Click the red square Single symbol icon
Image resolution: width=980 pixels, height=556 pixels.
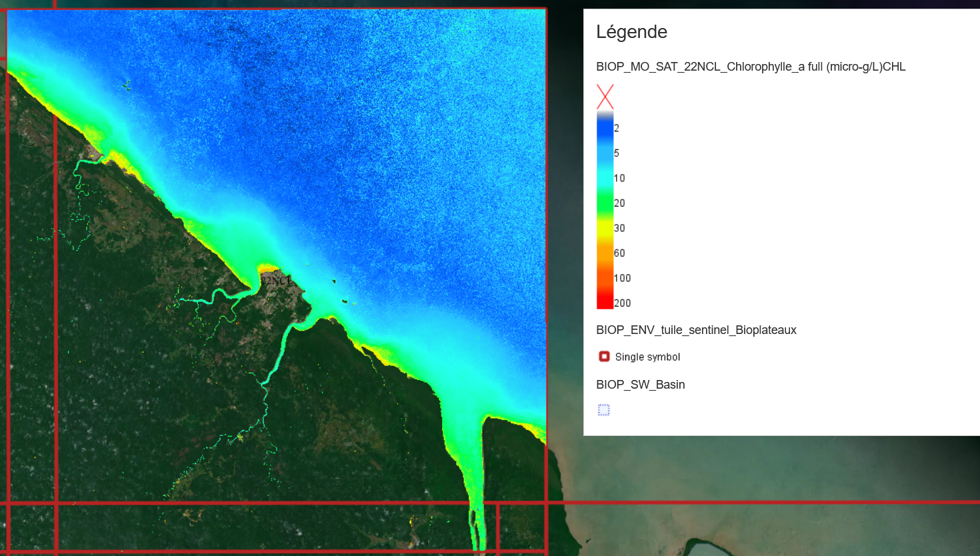click(x=604, y=357)
